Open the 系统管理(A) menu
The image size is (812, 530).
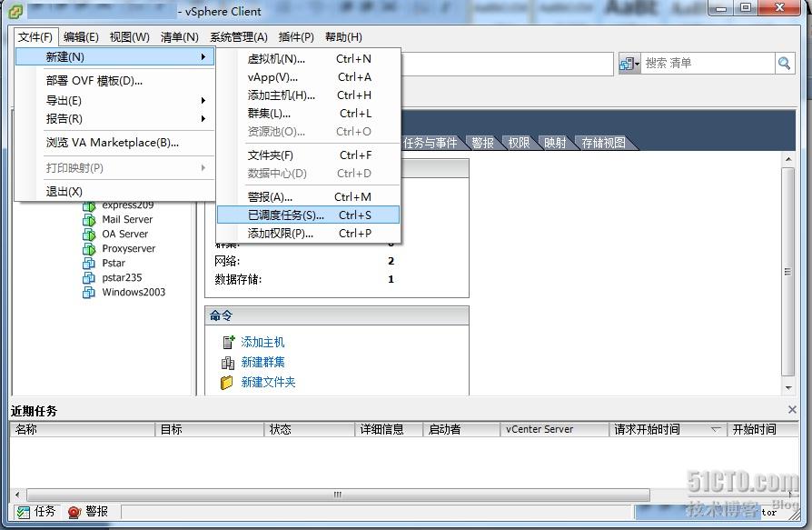(239, 36)
